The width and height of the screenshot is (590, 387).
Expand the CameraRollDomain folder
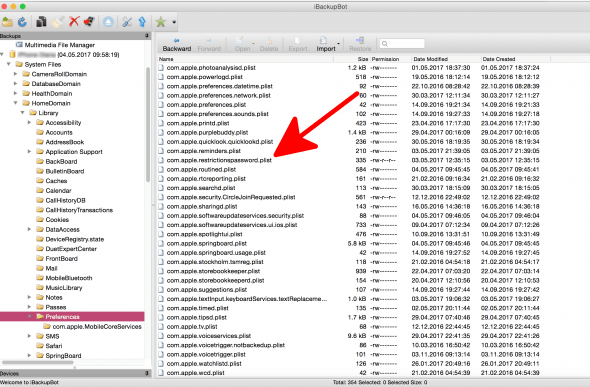15,74
